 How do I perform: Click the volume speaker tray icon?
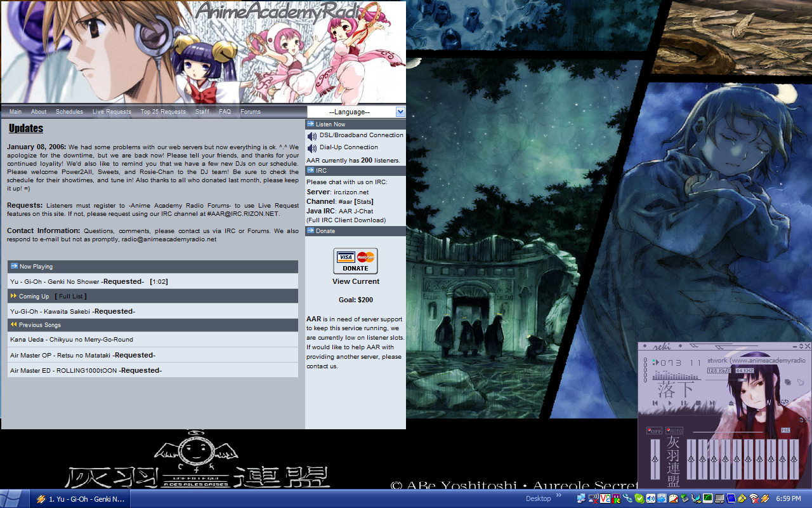[x=650, y=498]
